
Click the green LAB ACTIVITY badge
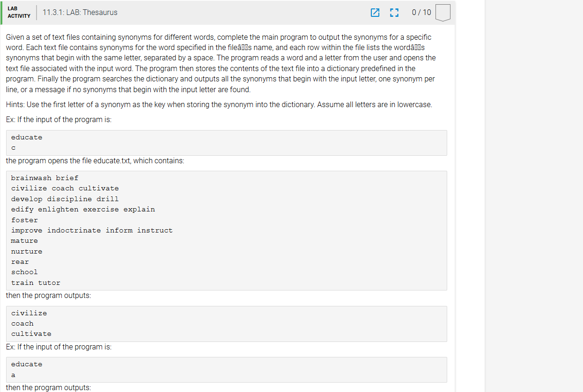[18, 13]
